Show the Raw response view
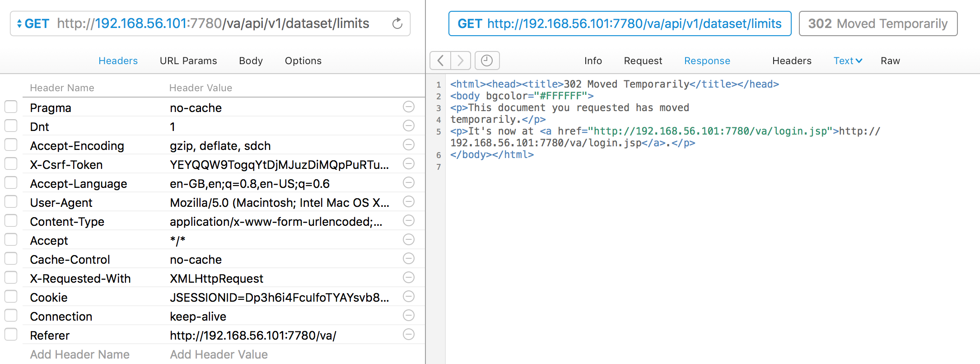Image resolution: width=980 pixels, height=364 pixels. (x=890, y=61)
